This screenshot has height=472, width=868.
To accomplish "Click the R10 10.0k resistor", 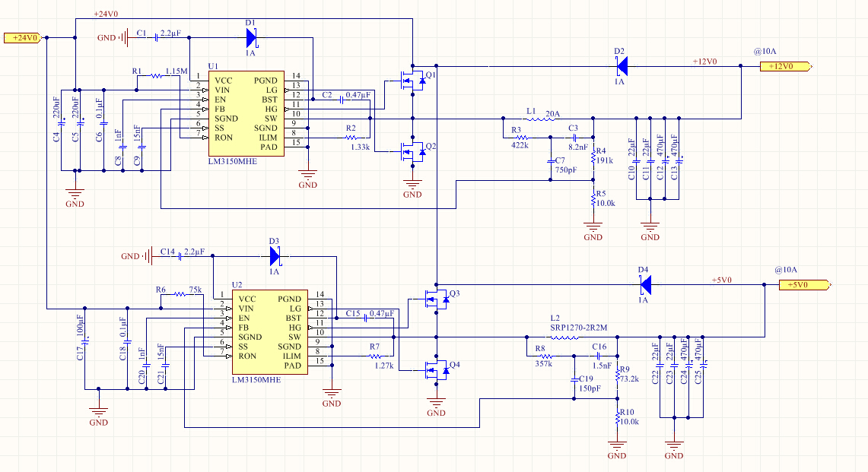I will (617, 420).
